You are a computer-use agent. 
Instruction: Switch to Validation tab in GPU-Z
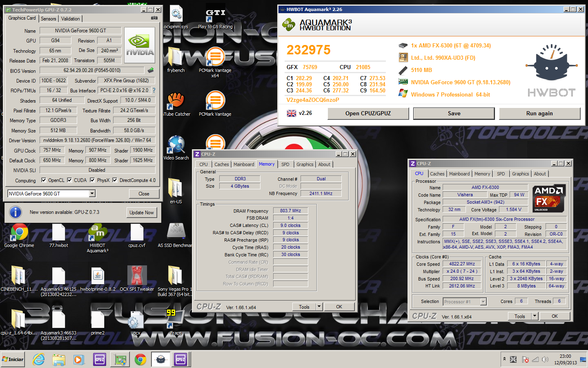click(x=70, y=19)
